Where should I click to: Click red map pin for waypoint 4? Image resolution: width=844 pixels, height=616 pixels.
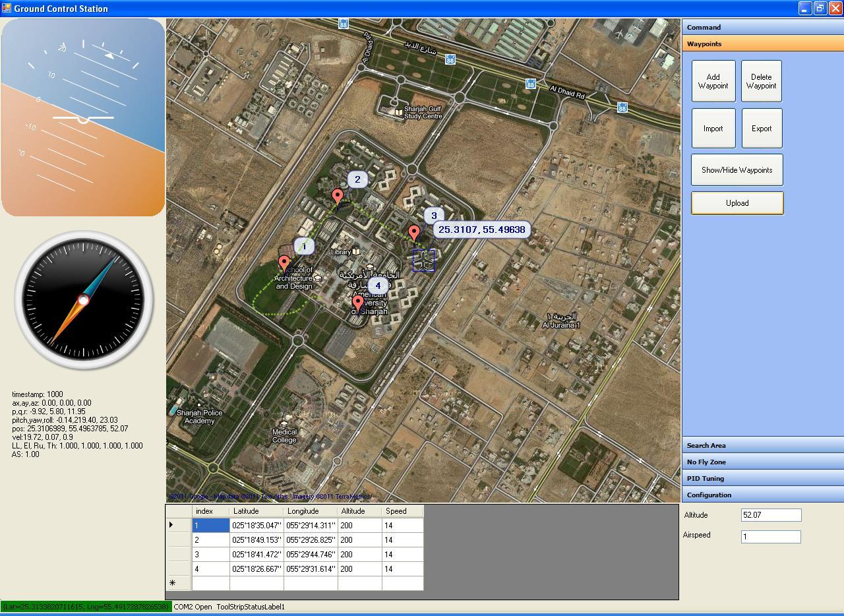(x=358, y=302)
